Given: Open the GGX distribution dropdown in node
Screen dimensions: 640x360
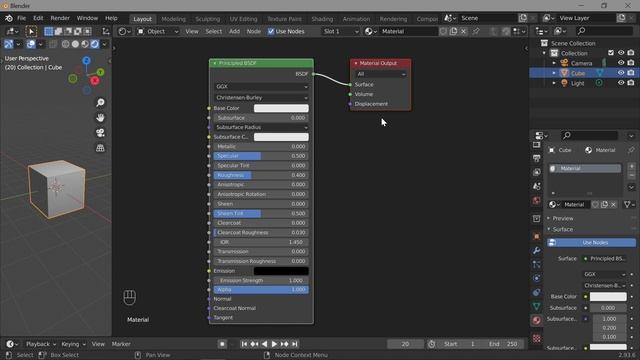Looking at the screenshot, I should tap(261, 87).
